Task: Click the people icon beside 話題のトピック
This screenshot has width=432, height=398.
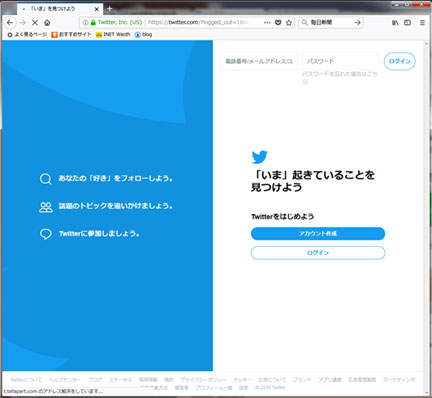Action: pos(46,207)
